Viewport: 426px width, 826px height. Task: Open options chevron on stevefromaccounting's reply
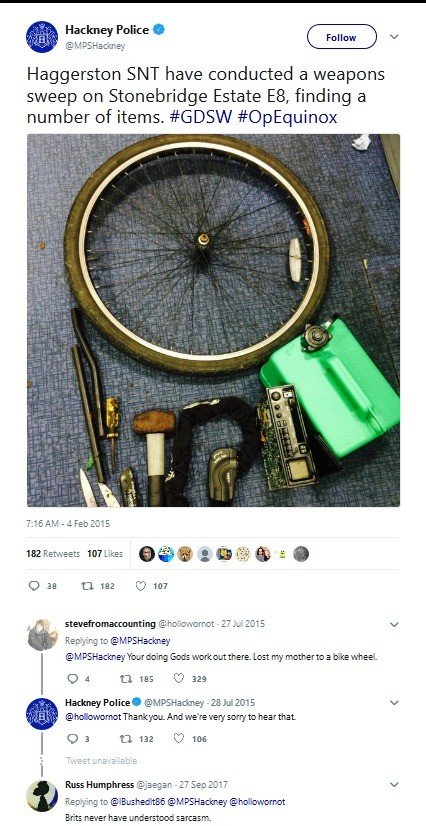(394, 625)
